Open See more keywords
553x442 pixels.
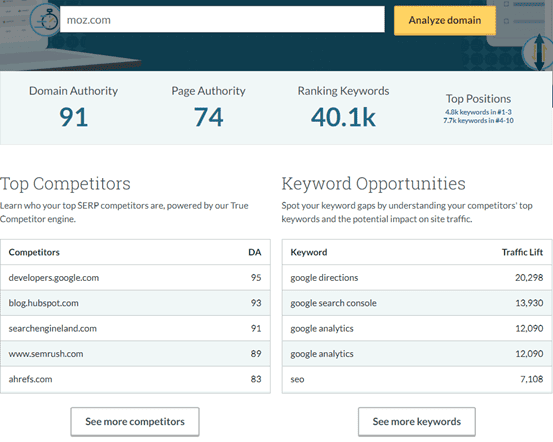coord(417,422)
